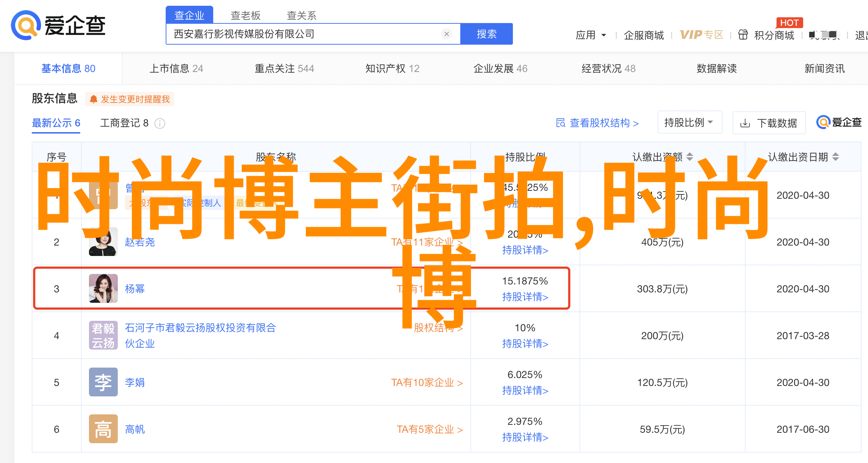Select the 工商登记 8 tab
The height and width of the screenshot is (463, 868).
pos(124,123)
